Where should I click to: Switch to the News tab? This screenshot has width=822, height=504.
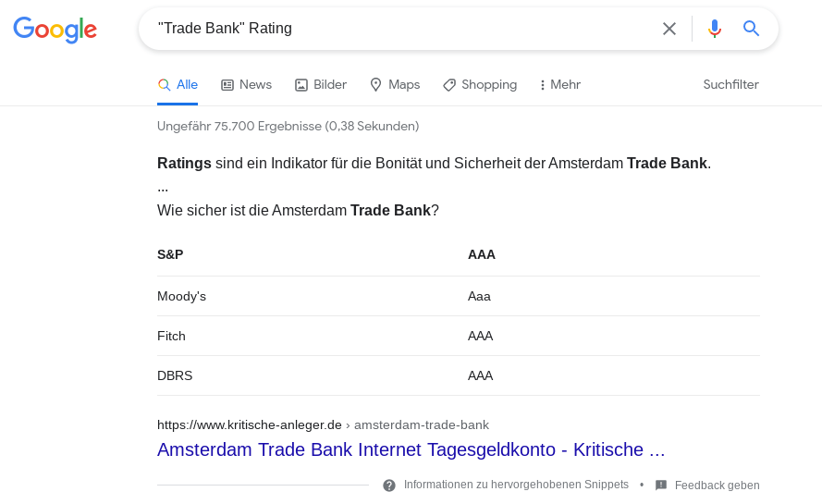(255, 85)
